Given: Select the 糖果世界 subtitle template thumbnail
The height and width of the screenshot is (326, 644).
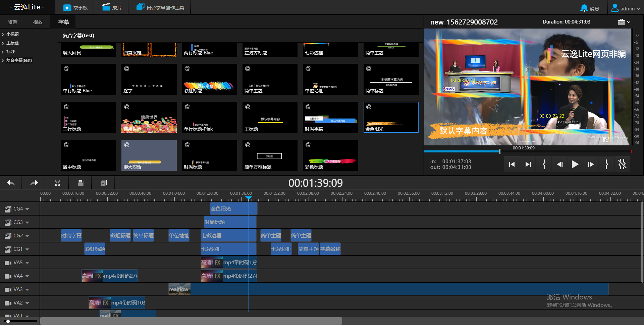Looking at the screenshot, I should pyautogui.click(x=149, y=118).
